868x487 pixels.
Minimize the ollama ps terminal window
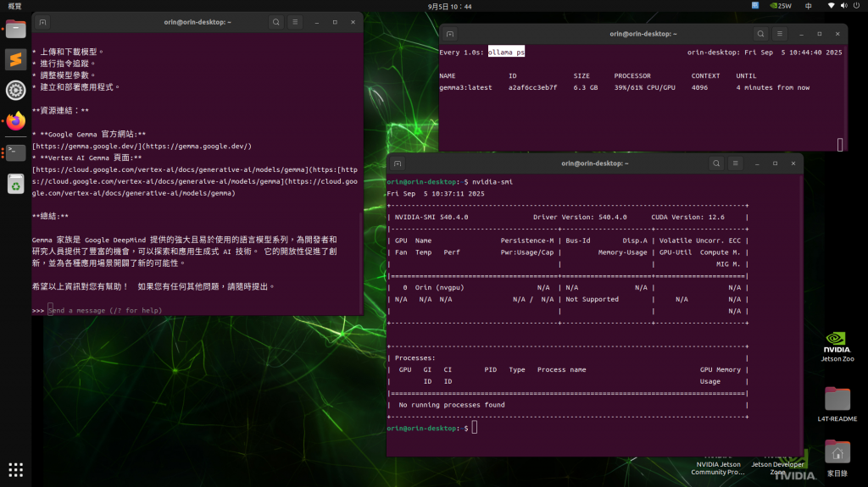click(x=801, y=34)
